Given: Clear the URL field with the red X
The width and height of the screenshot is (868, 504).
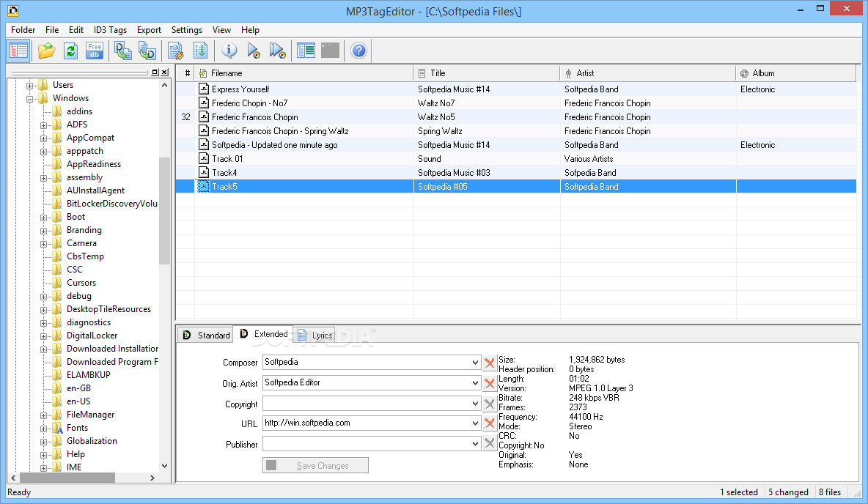Looking at the screenshot, I should pos(490,423).
